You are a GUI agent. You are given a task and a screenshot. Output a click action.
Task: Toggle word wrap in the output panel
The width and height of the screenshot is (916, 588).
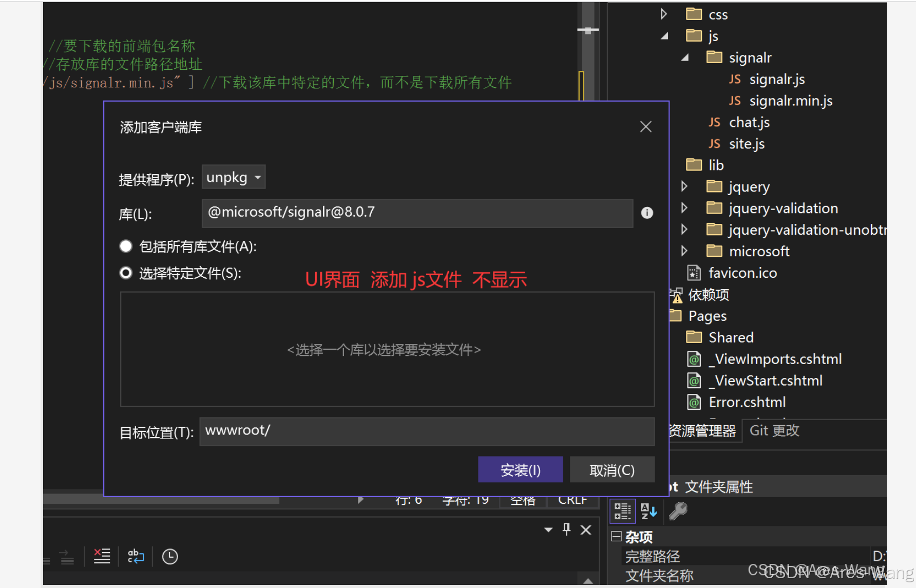click(135, 556)
